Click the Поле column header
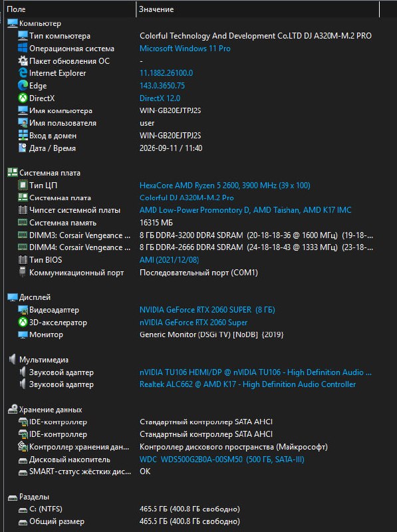 coord(16,9)
